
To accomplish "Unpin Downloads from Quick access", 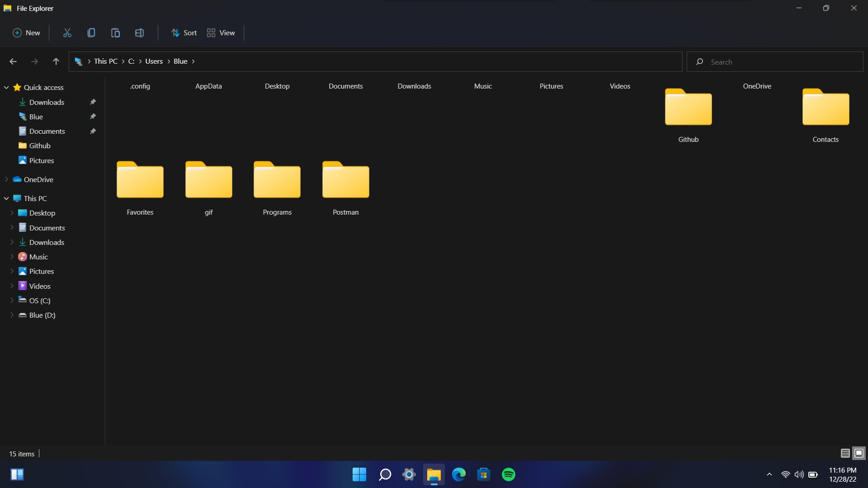I will click(93, 102).
